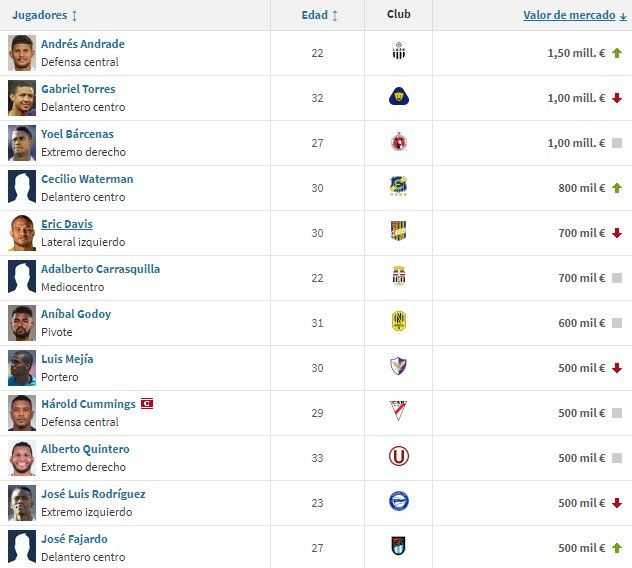Open the Hárold Cummings name link
Viewport: 632px width, 568px height.
88,404
